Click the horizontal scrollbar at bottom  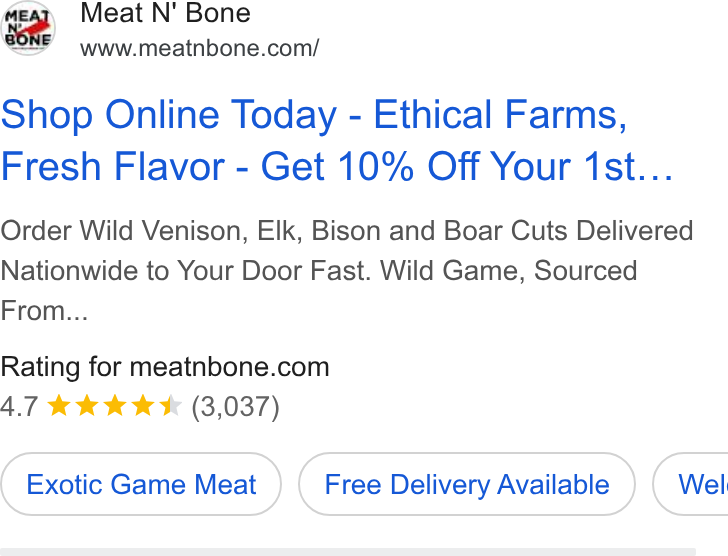[x=348, y=552]
